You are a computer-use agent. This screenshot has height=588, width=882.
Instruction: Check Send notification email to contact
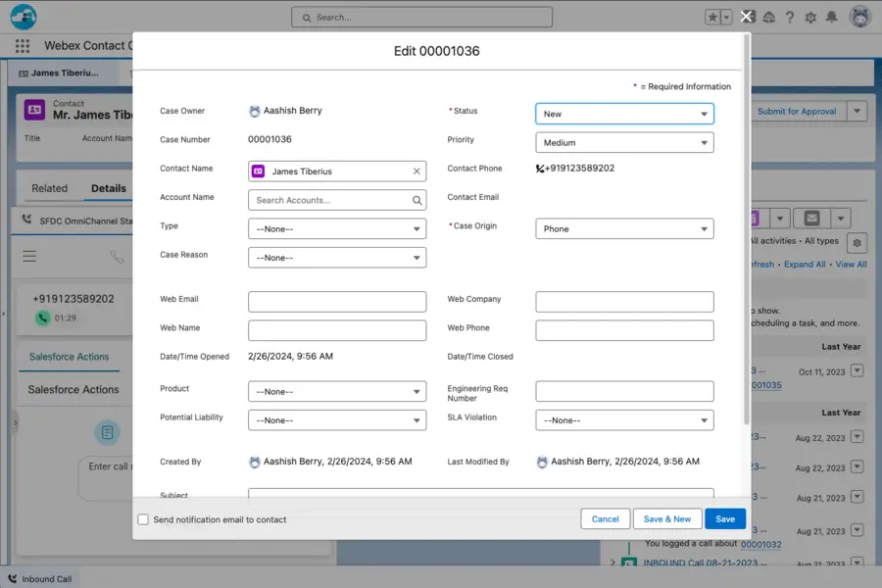pos(143,519)
